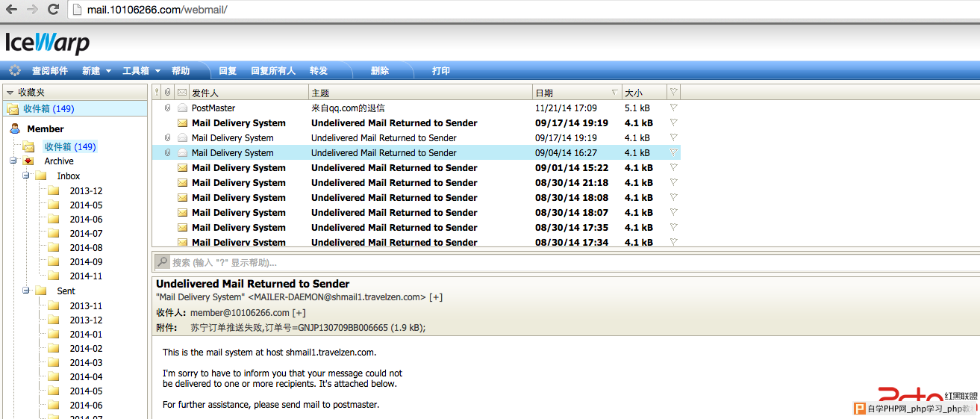This screenshot has width=980, height=419.
Task: Click the Archive folder icon with red arrow
Action: click(28, 161)
